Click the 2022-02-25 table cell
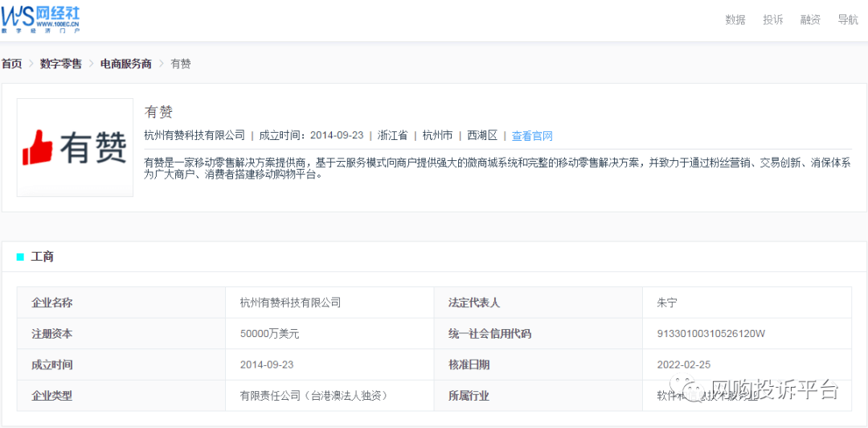This screenshot has width=868, height=428. click(x=684, y=364)
